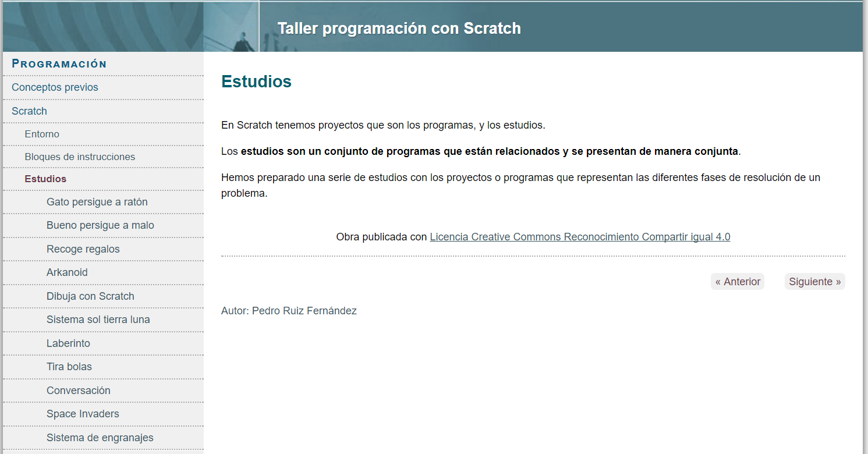Advance with the Siguiente button
Screen dimensions: 868x454
[x=814, y=282]
